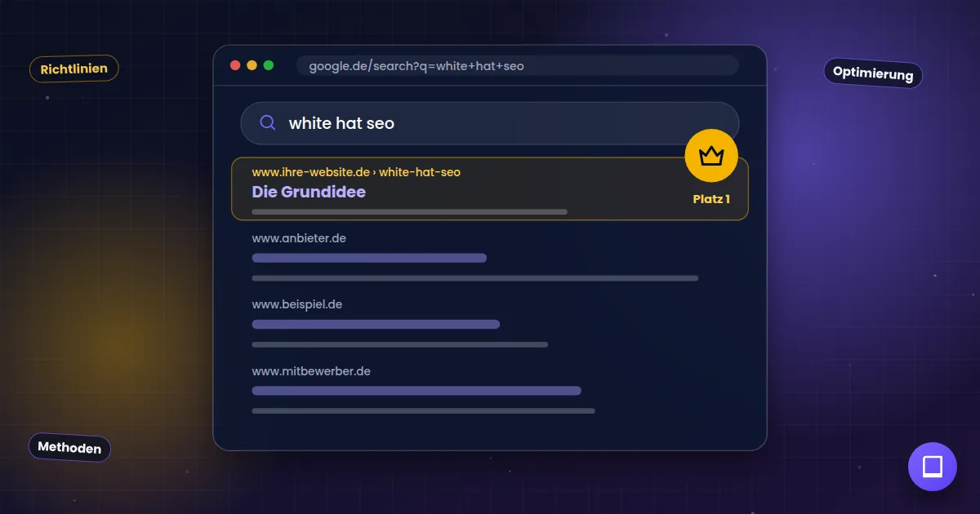
Task: Click the title bar under www.mitbewerber.de
Action: (x=416, y=391)
